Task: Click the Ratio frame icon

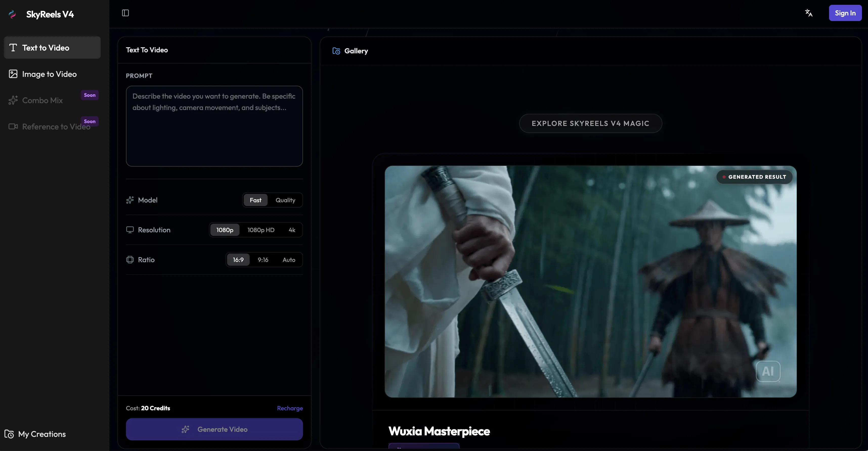Action: 130,260
